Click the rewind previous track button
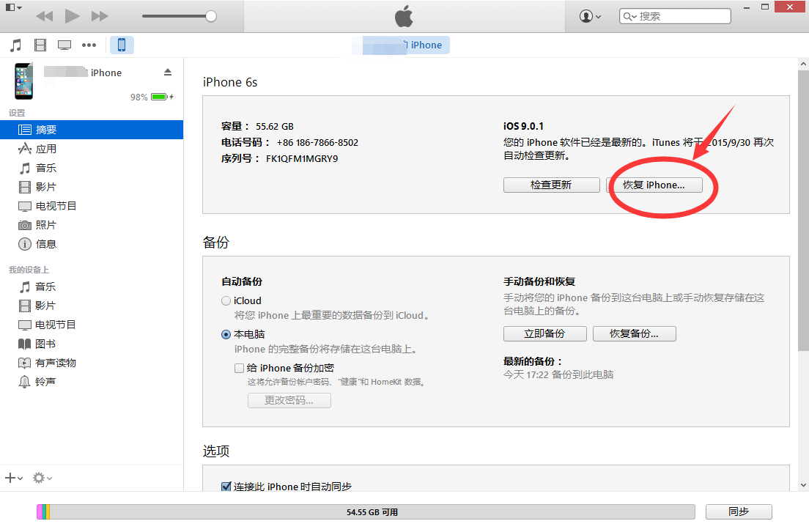 [45, 16]
